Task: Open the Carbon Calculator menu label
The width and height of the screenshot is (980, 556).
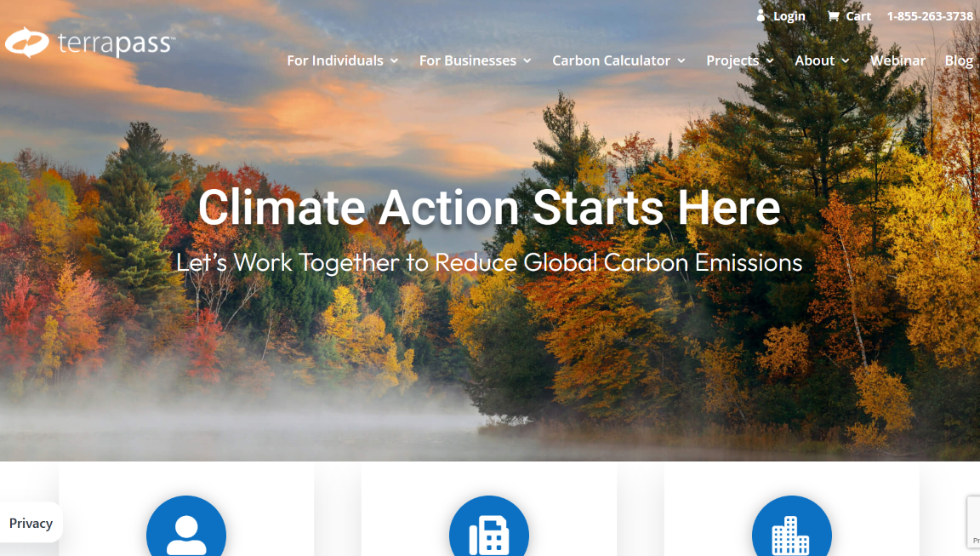Action: tap(611, 60)
